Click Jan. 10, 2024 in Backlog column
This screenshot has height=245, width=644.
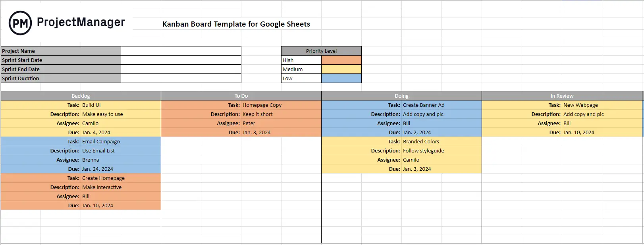(121, 205)
